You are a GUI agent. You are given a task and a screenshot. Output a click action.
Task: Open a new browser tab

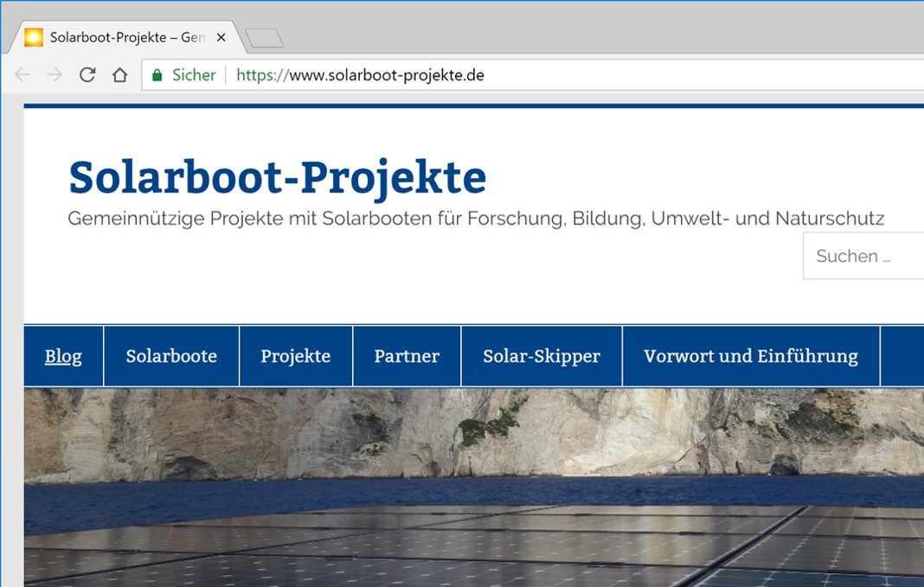click(x=264, y=38)
